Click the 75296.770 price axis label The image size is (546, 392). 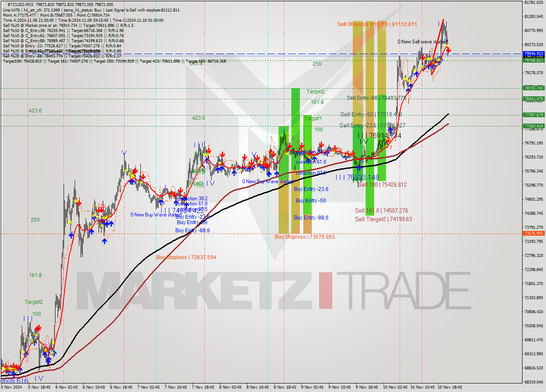click(534, 185)
